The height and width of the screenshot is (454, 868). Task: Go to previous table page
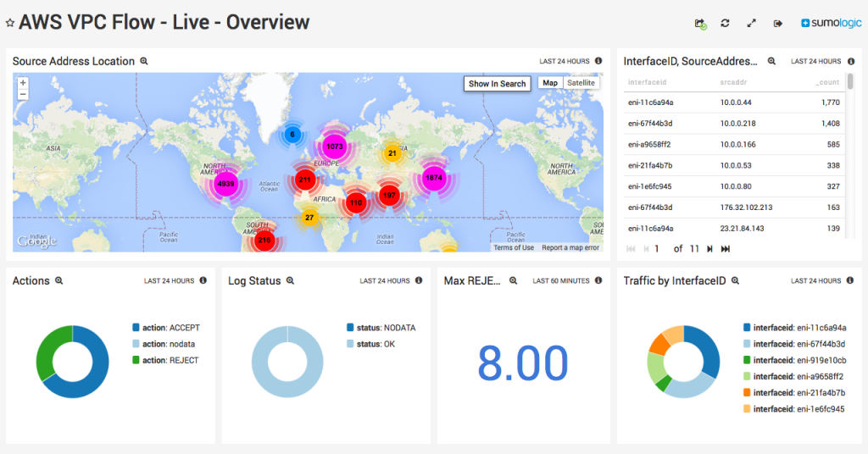pyautogui.click(x=645, y=249)
